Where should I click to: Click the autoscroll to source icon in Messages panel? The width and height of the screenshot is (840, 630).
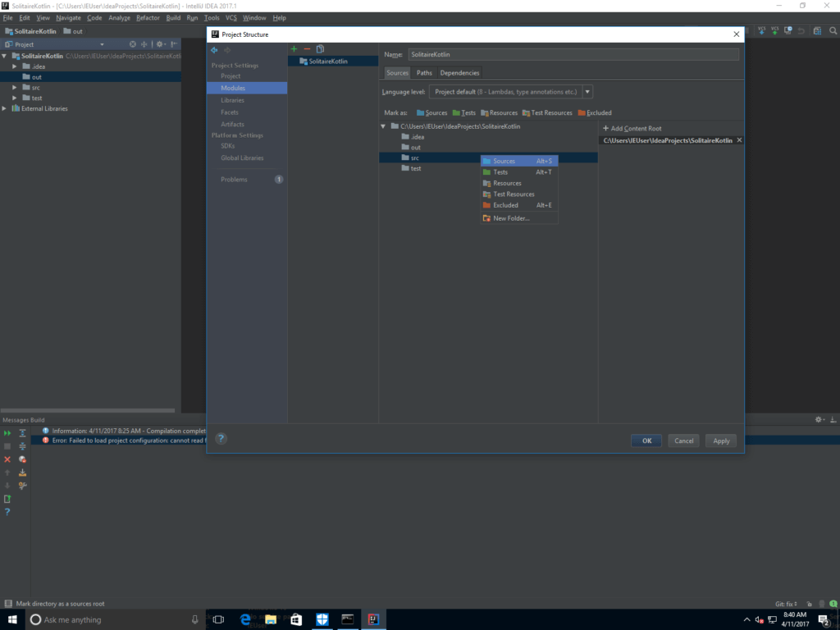(x=22, y=472)
